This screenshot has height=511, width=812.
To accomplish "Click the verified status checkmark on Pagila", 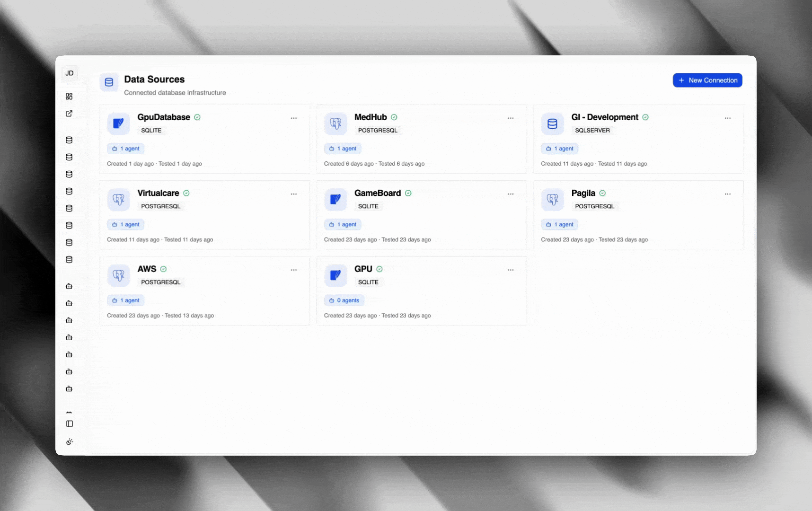I will (x=602, y=193).
